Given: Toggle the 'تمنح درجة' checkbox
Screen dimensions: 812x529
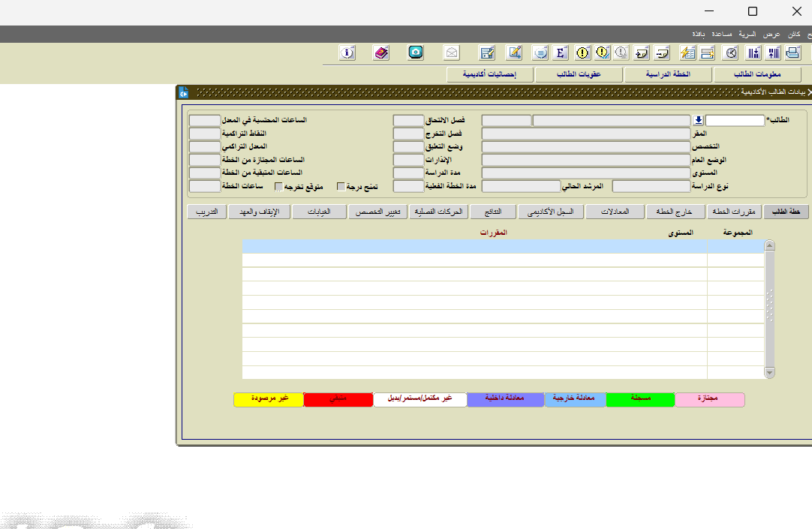Looking at the screenshot, I should 341,187.
